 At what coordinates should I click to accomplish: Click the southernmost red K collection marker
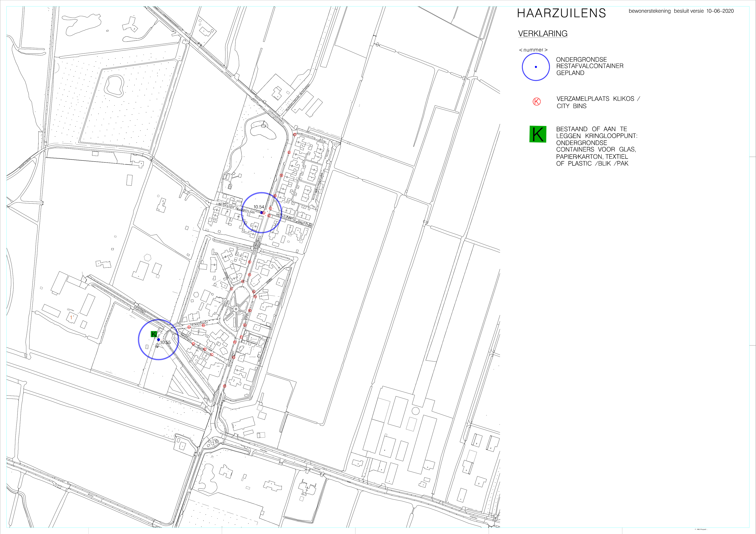click(225, 386)
